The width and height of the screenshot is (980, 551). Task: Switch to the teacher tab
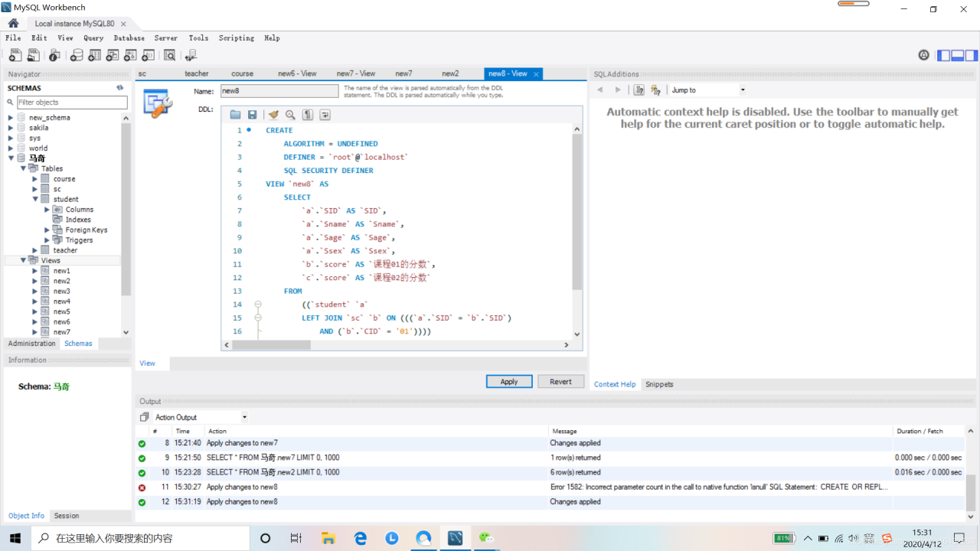point(197,73)
